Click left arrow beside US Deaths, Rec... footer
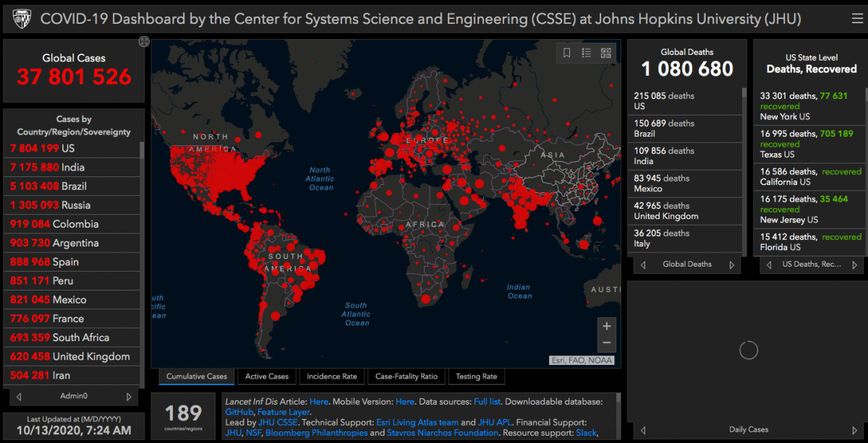This screenshot has width=868, height=443. tap(769, 264)
